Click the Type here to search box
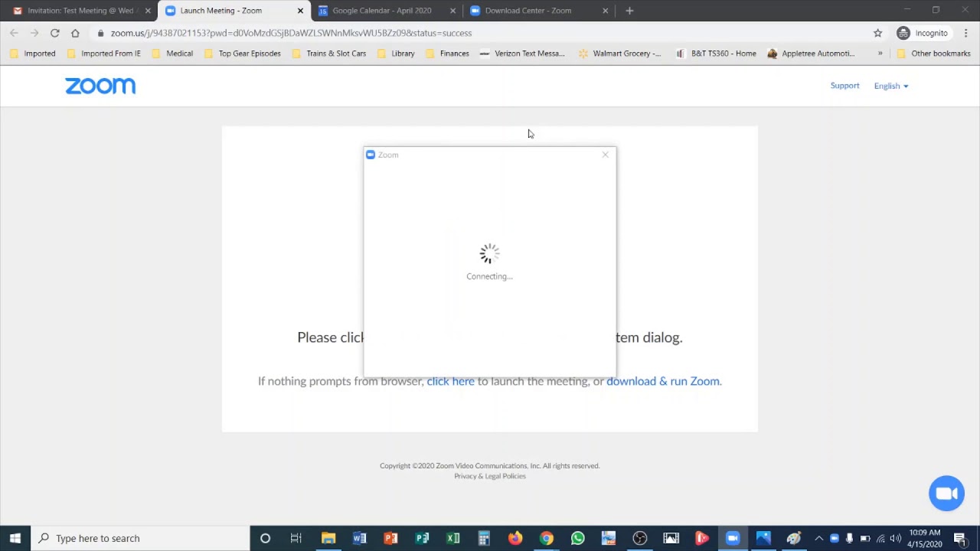980x551 pixels. (140, 538)
